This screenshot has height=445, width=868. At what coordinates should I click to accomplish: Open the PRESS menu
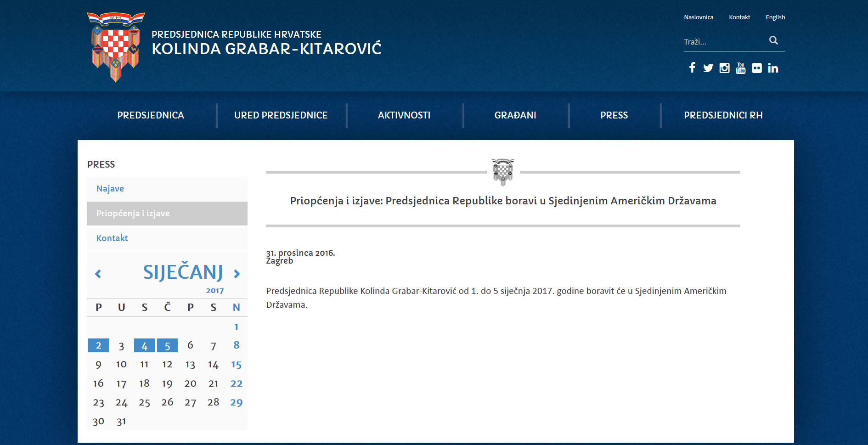614,115
